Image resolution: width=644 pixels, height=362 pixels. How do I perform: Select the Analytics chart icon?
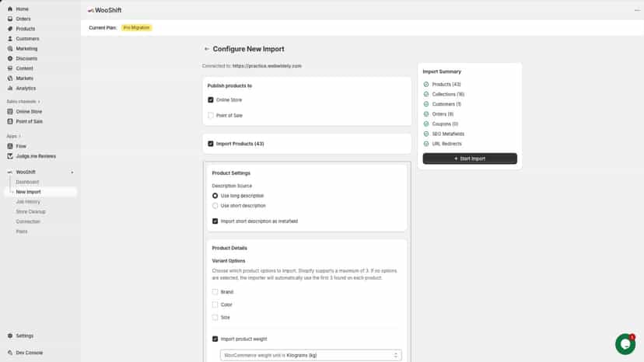tap(10, 89)
